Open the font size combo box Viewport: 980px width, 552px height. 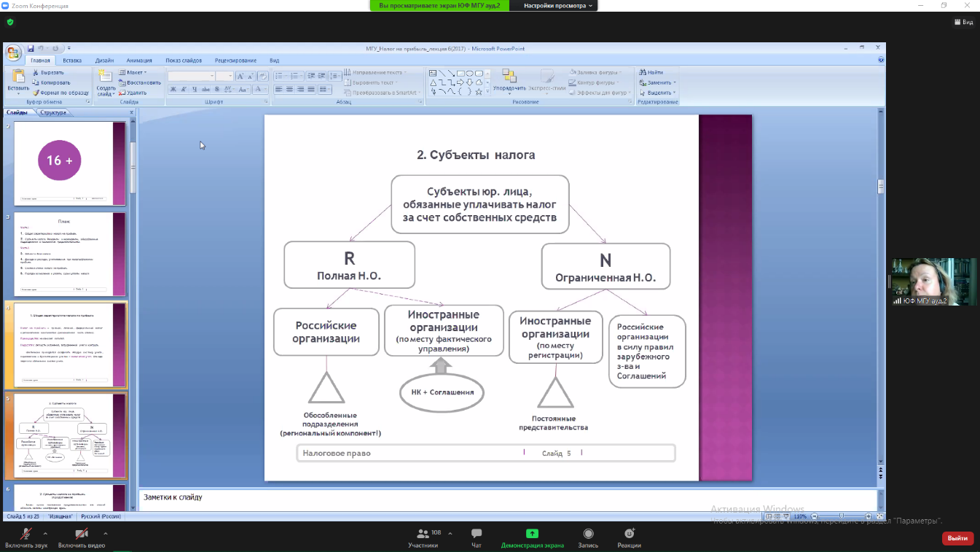point(225,76)
